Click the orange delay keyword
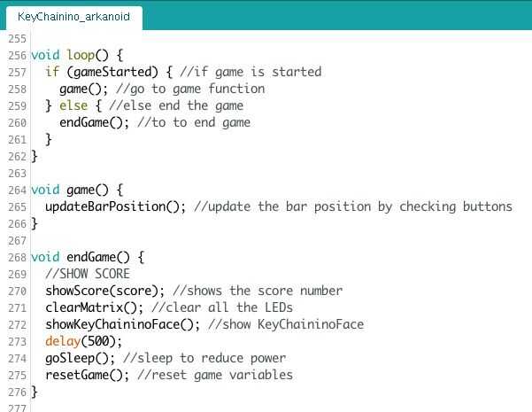This screenshot has height=412, width=532. 62,341
